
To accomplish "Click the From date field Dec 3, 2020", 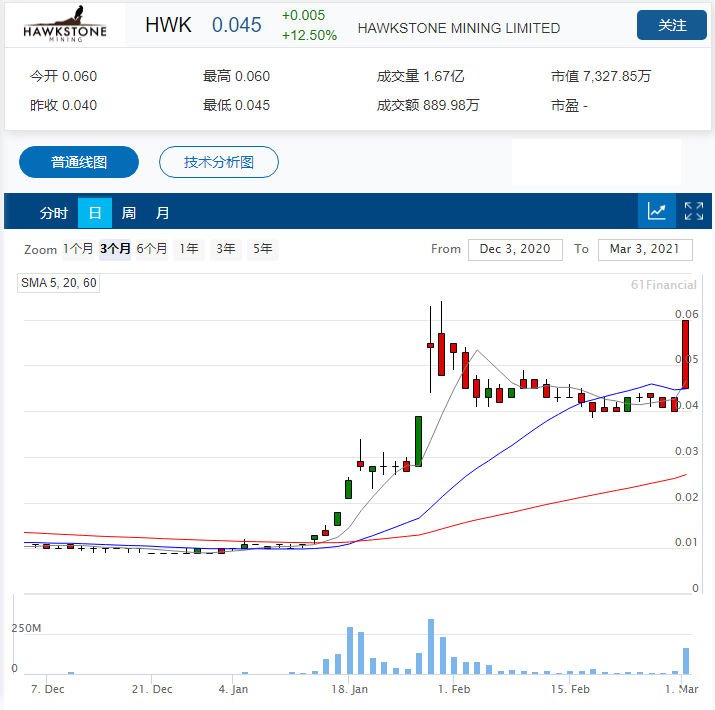I will pyautogui.click(x=515, y=249).
